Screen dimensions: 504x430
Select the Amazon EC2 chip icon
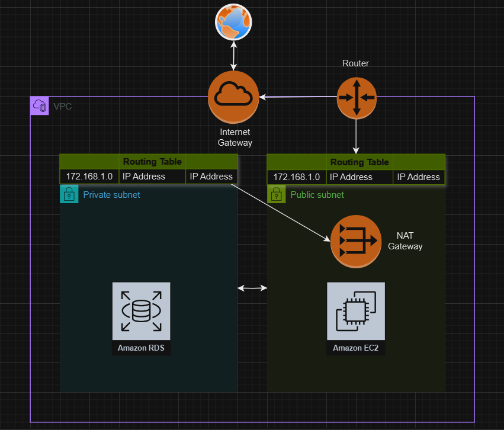(355, 311)
